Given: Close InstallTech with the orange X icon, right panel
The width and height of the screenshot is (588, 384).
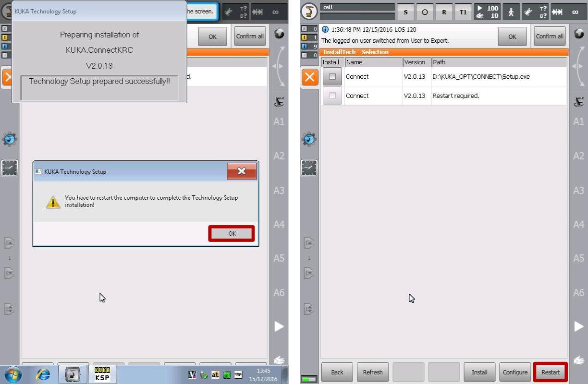Looking at the screenshot, I should point(309,77).
